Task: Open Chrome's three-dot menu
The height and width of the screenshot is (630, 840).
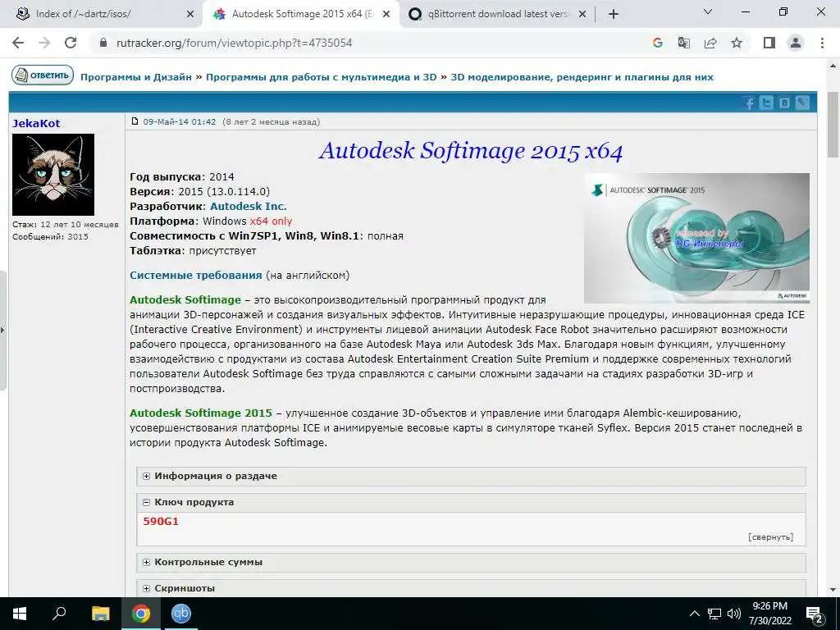Action: click(x=822, y=43)
